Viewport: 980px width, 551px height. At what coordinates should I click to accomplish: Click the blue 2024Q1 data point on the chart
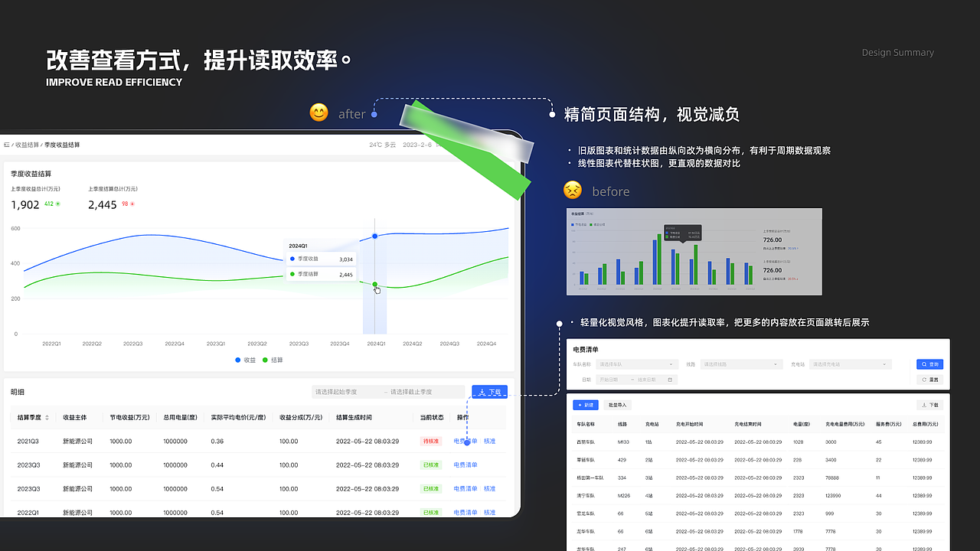pos(374,236)
